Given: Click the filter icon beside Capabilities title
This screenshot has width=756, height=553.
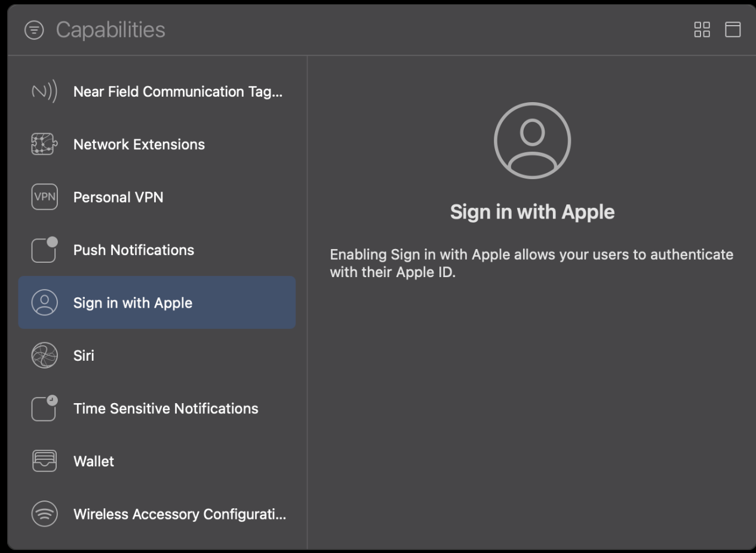Looking at the screenshot, I should 34,30.
